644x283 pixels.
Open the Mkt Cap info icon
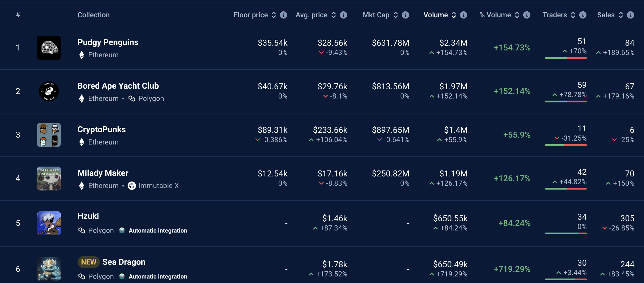click(405, 15)
